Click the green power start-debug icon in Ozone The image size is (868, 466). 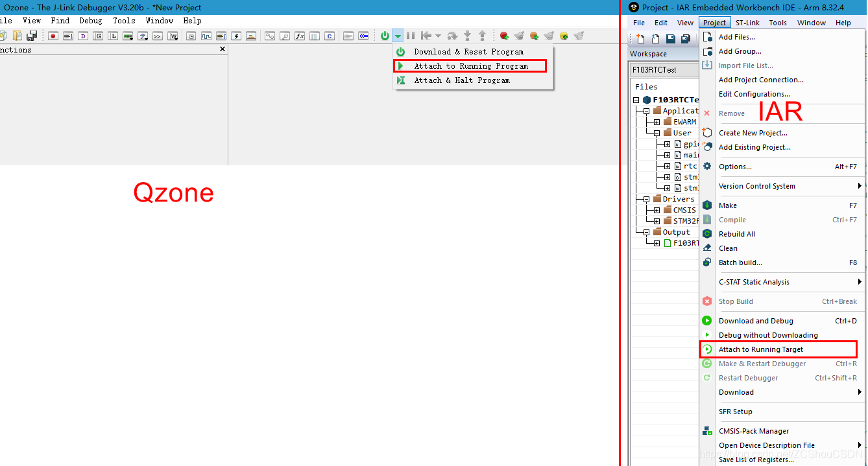(x=385, y=36)
